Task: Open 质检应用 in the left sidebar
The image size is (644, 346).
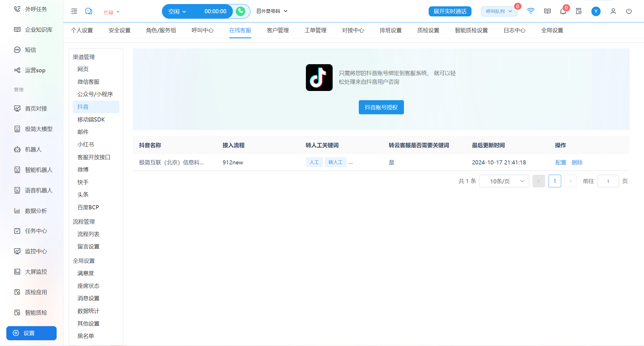Action: point(30,292)
